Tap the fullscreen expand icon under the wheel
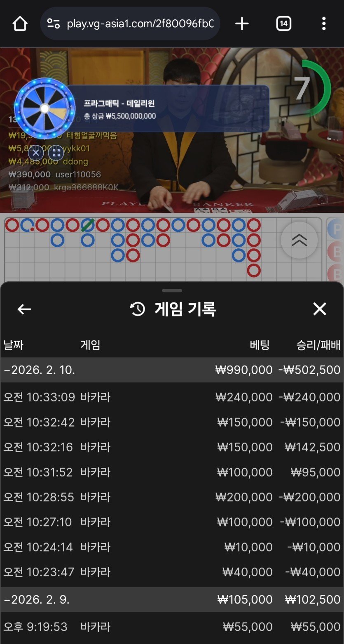344x644 pixels. (56, 153)
